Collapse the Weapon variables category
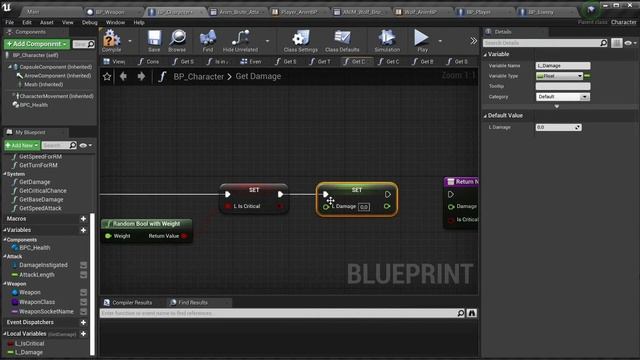The image size is (640, 360). (x=5, y=284)
